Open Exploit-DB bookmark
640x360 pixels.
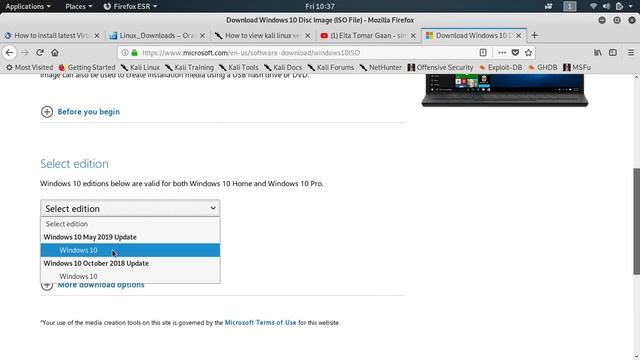tap(500, 67)
